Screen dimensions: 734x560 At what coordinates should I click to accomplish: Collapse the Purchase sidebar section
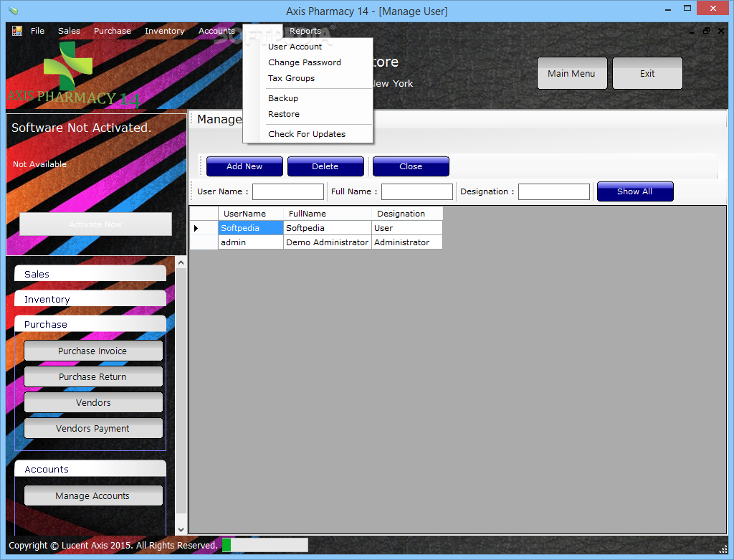click(90, 324)
